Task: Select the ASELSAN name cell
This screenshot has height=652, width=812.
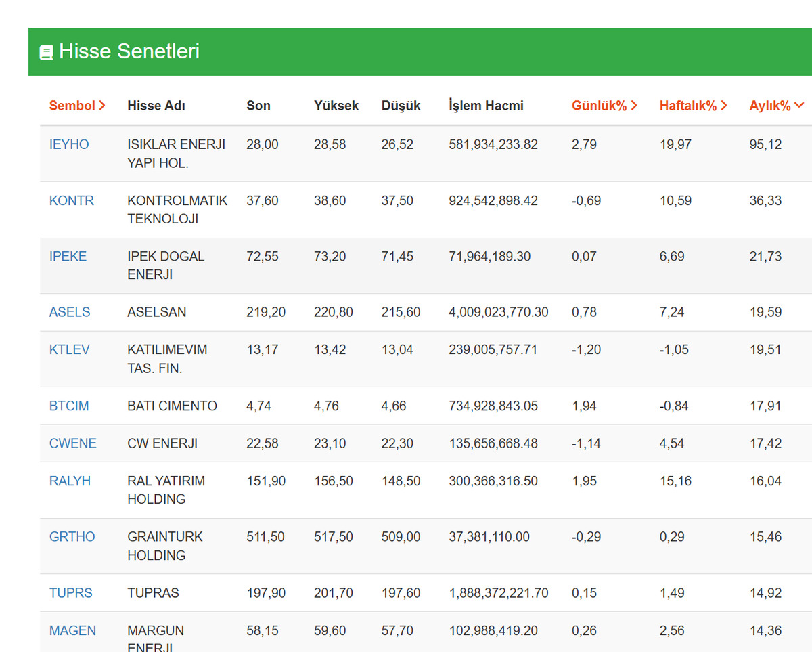Action: point(157,312)
